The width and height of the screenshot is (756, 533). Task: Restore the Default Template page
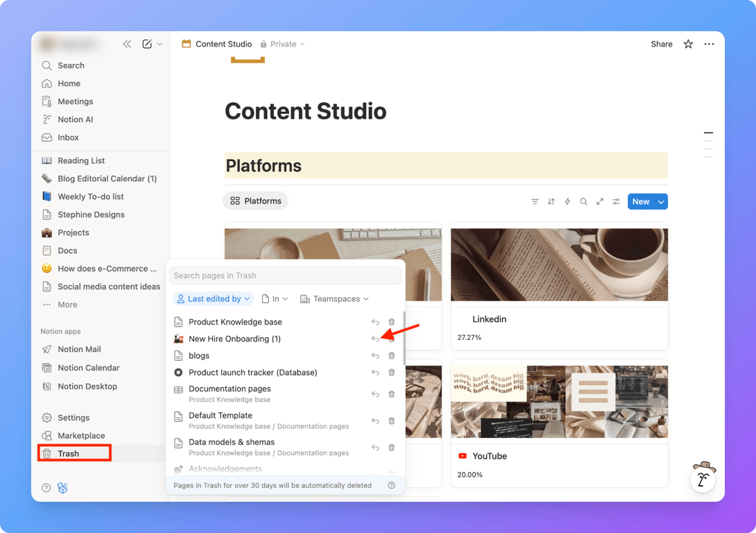point(375,421)
